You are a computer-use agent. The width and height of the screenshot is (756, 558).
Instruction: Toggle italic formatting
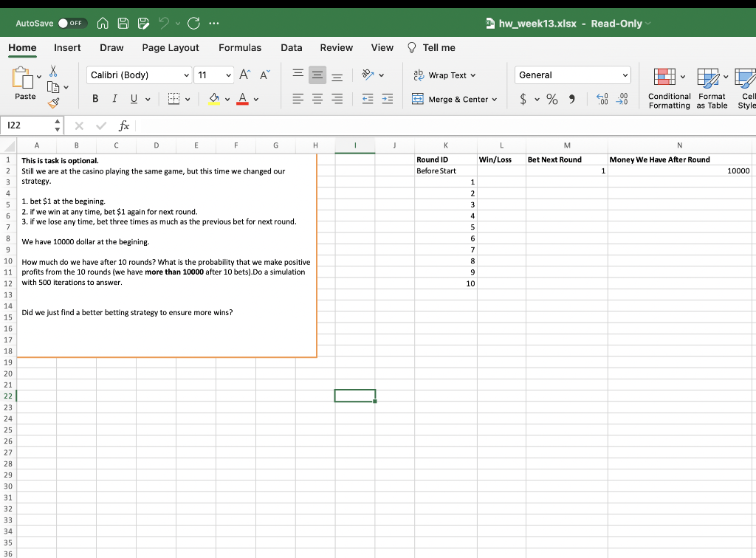[x=114, y=97]
